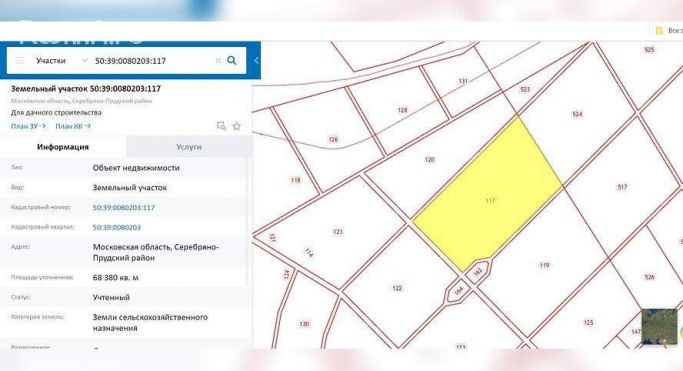Open the hamburger menu in search bar
Image resolution: width=683 pixels, height=371 pixels.
(x=20, y=61)
